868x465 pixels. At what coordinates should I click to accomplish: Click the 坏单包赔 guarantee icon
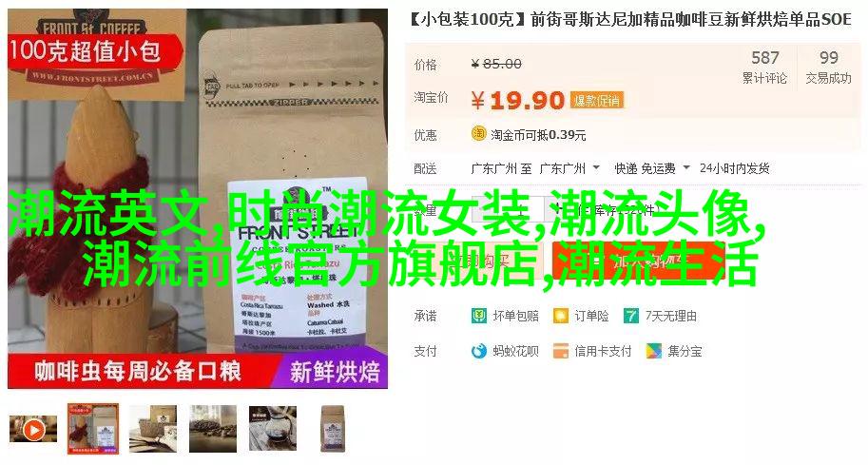point(478,316)
